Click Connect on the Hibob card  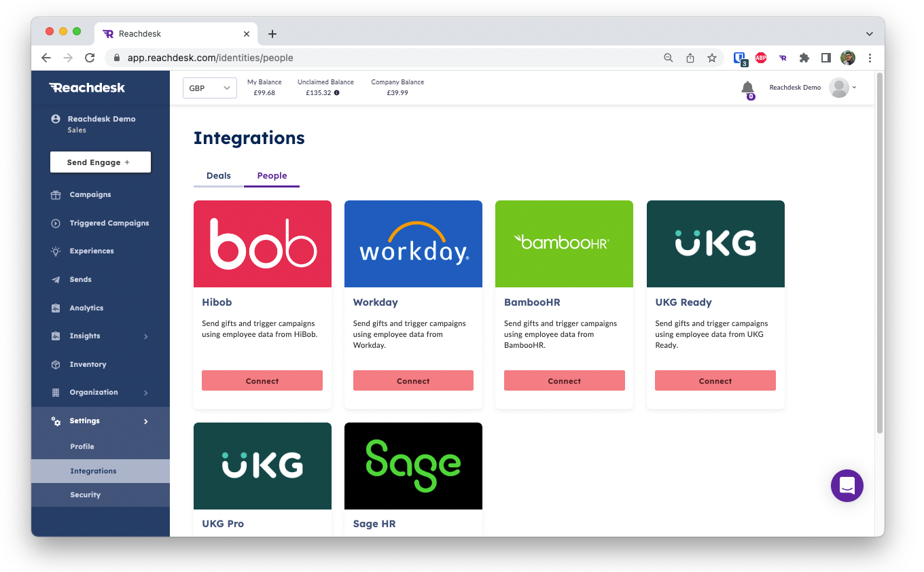262,380
